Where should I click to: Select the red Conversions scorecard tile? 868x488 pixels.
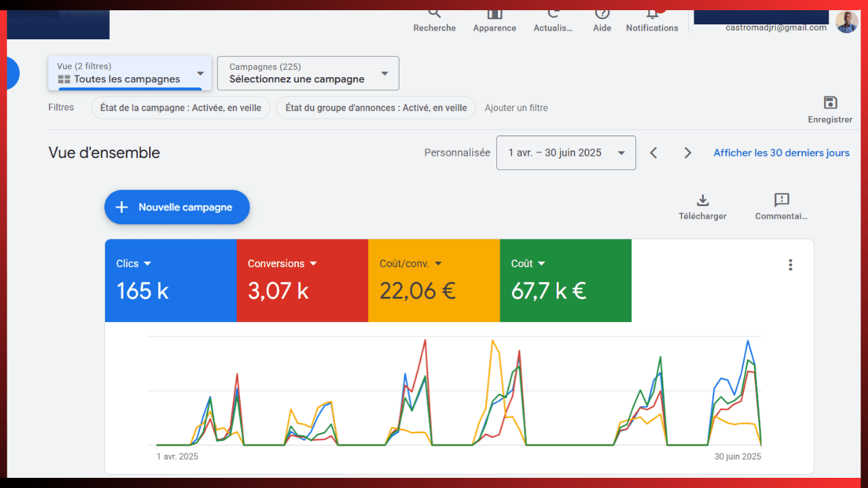point(302,281)
